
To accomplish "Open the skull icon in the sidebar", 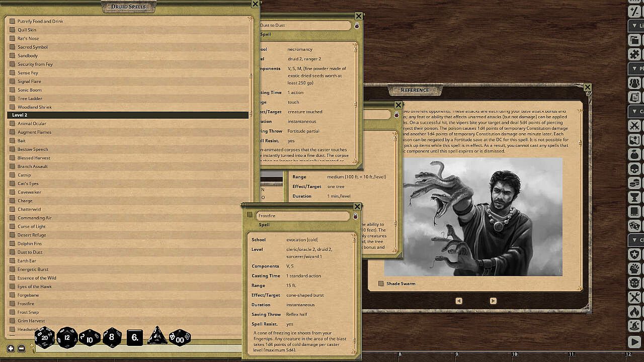I will [x=634, y=168].
